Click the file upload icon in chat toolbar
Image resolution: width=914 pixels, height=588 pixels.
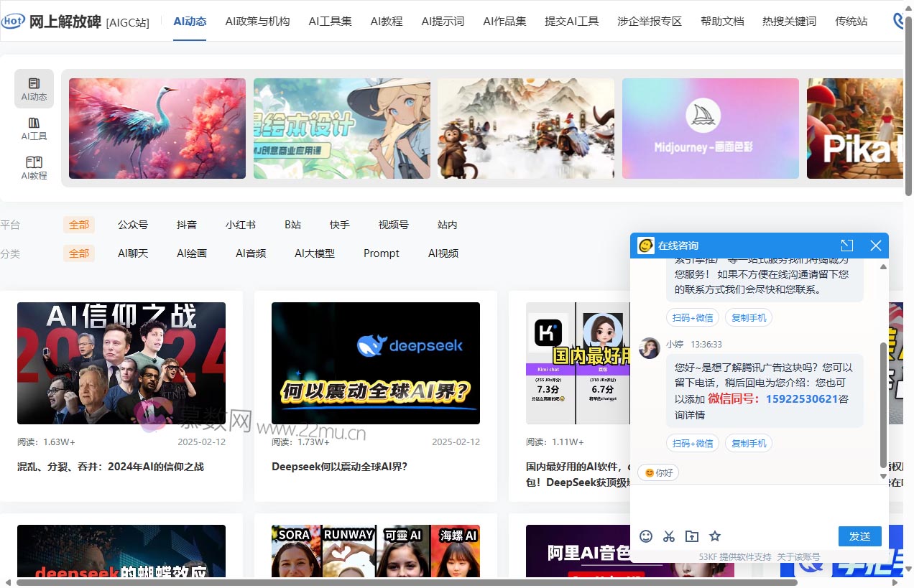[x=692, y=536]
